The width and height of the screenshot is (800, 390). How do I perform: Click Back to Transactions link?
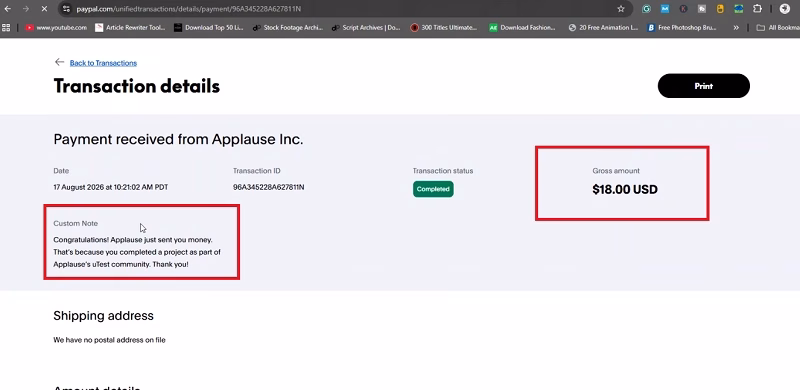(x=103, y=63)
